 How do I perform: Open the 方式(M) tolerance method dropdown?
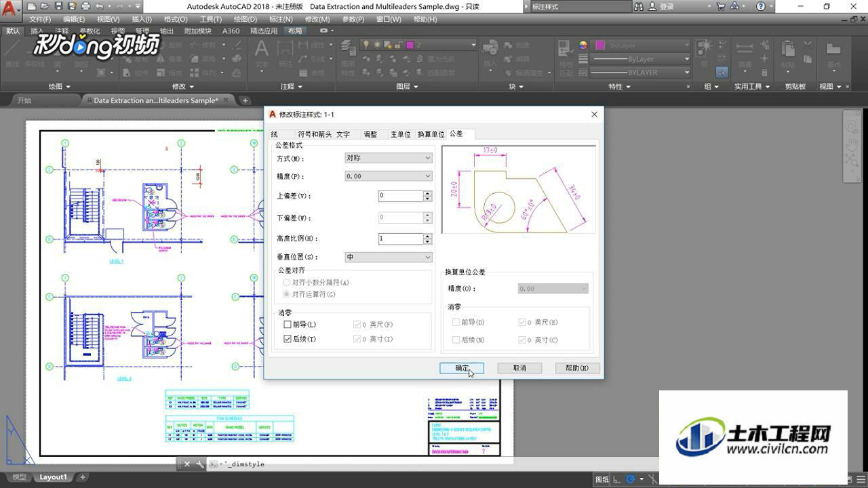click(389, 158)
